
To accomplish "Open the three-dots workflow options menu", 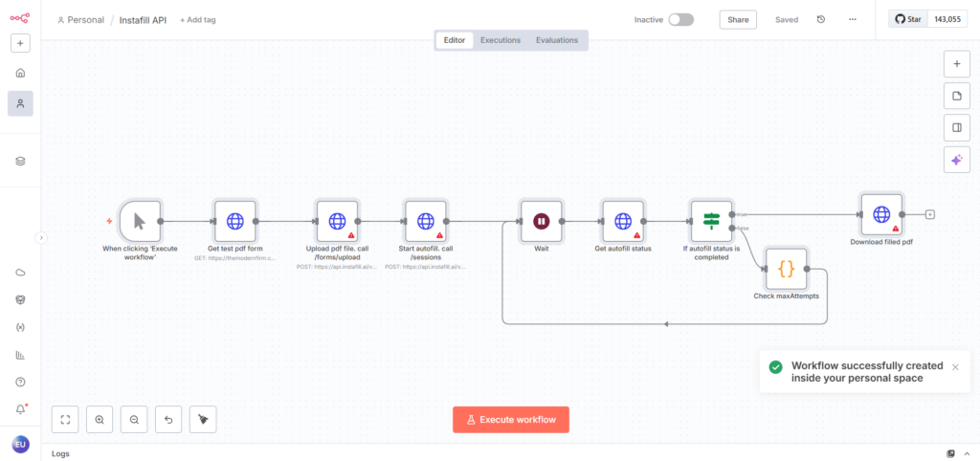I will [852, 19].
